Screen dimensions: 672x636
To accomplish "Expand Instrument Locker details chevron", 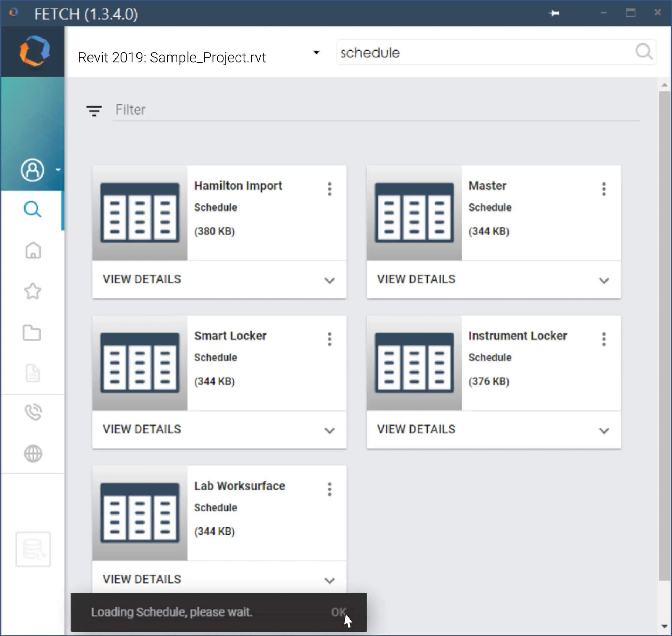I will 604,430.
